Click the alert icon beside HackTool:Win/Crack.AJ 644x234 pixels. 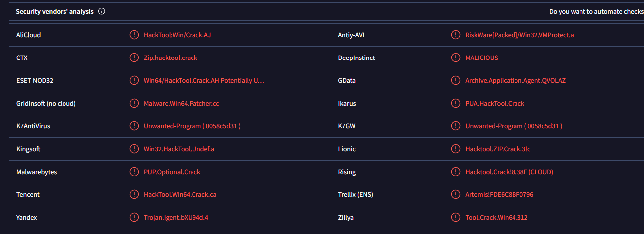coord(134,35)
